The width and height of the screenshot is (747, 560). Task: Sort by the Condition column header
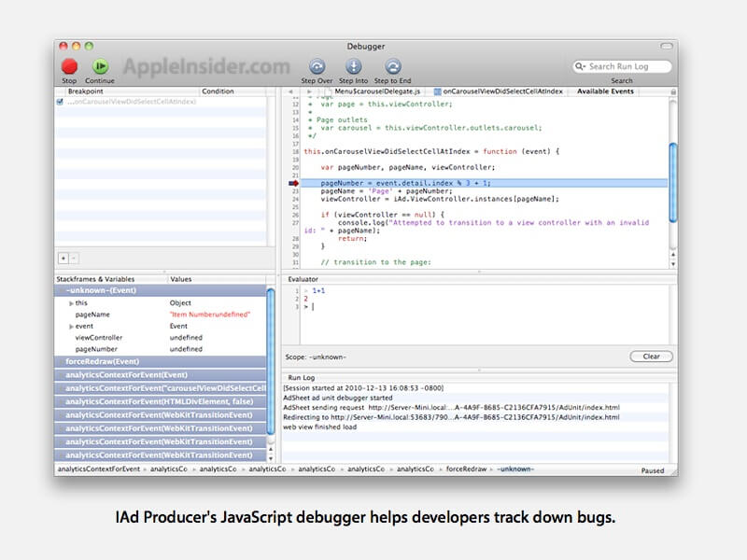click(x=233, y=91)
